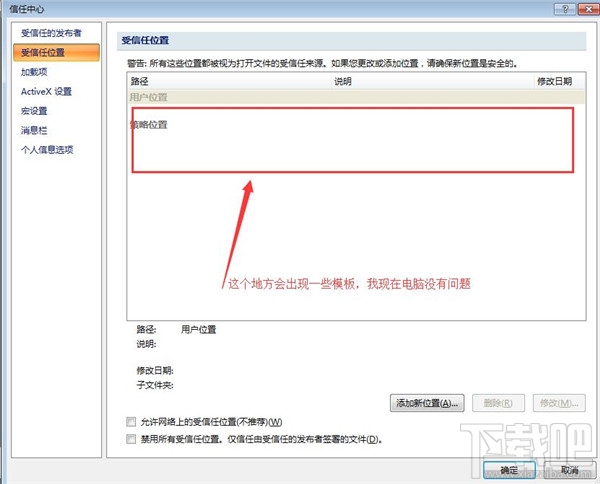Go to 宏设置 category
600x484 pixels.
pos(34,111)
